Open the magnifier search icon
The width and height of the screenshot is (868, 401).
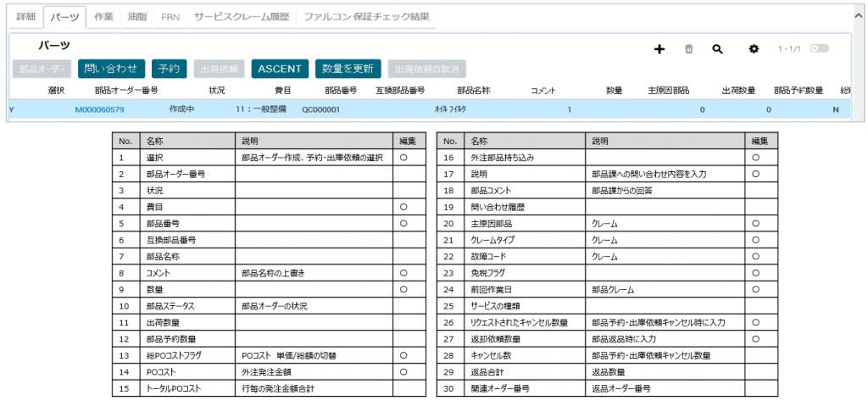717,49
